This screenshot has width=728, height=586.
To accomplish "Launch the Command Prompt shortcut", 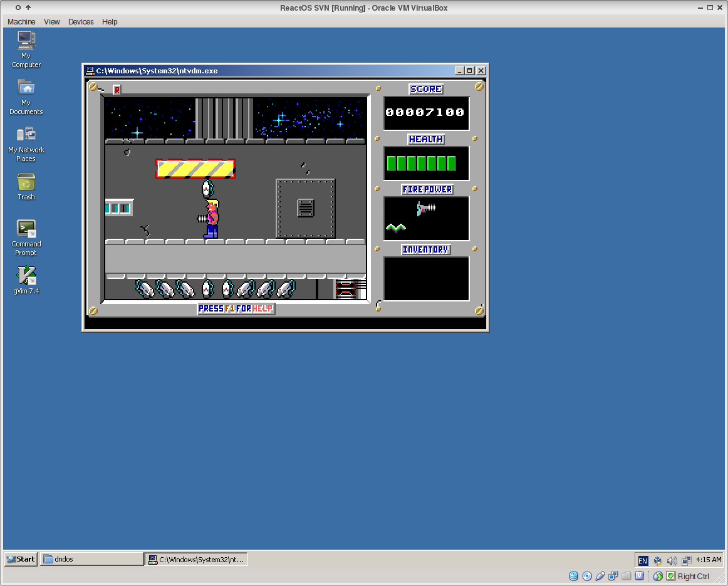I will (x=26, y=238).
